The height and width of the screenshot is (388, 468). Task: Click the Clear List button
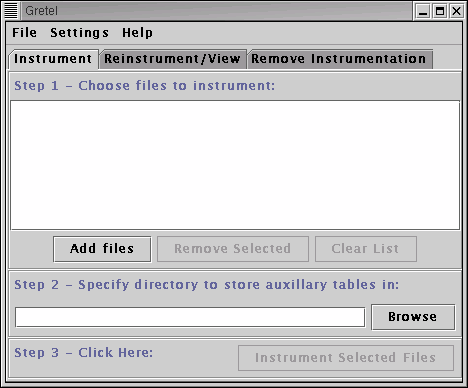(366, 249)
